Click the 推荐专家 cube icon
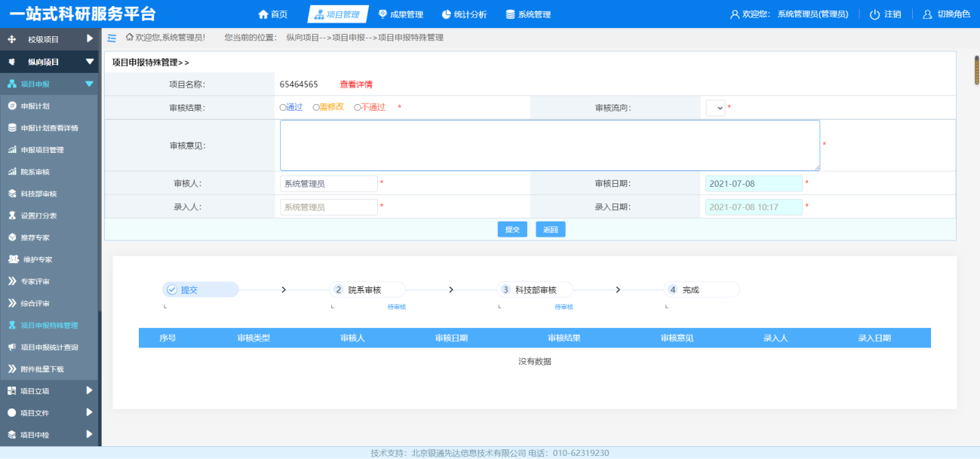Image resolution: width=980 pixels, height=459 pixels. tap(12, 237)
